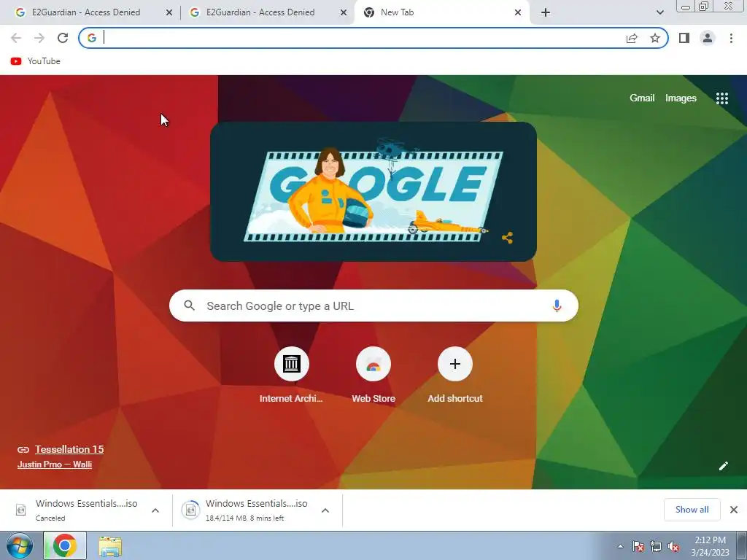Click Chrome in the taskbar

point(65,545)
